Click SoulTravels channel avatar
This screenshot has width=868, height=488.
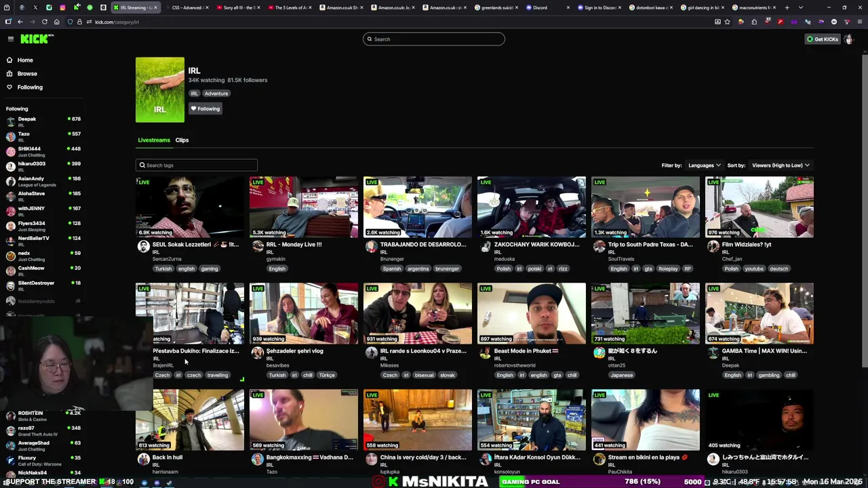599,247
